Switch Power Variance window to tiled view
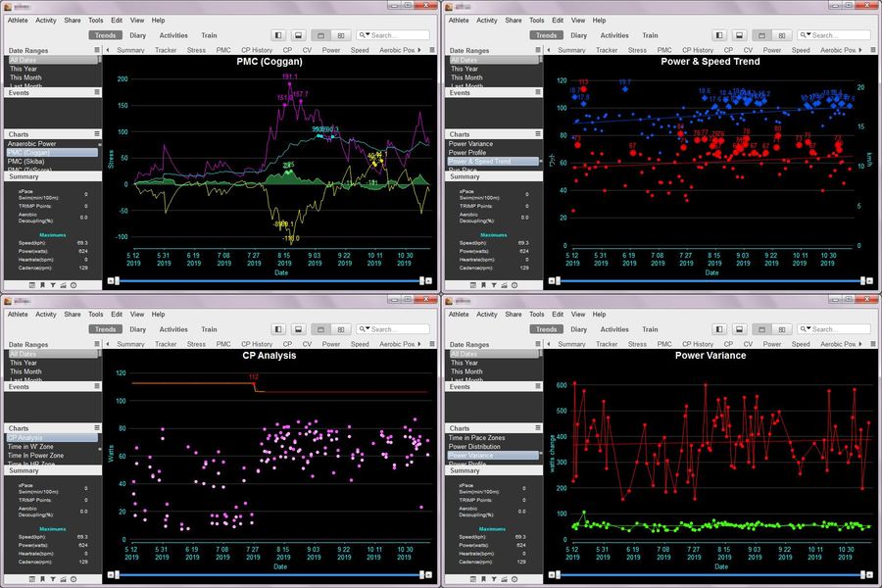 (782, 329)
